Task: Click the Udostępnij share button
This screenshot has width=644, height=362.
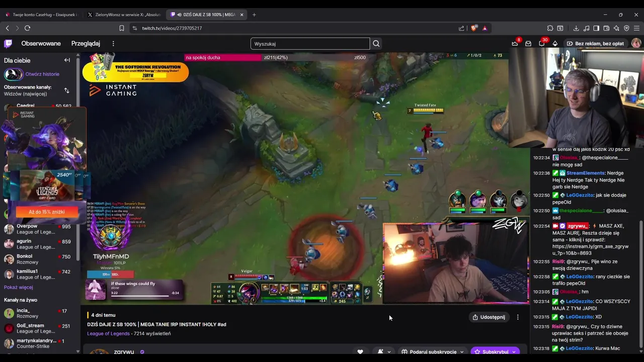Action: pyautogui.click(x=489, y=317)
